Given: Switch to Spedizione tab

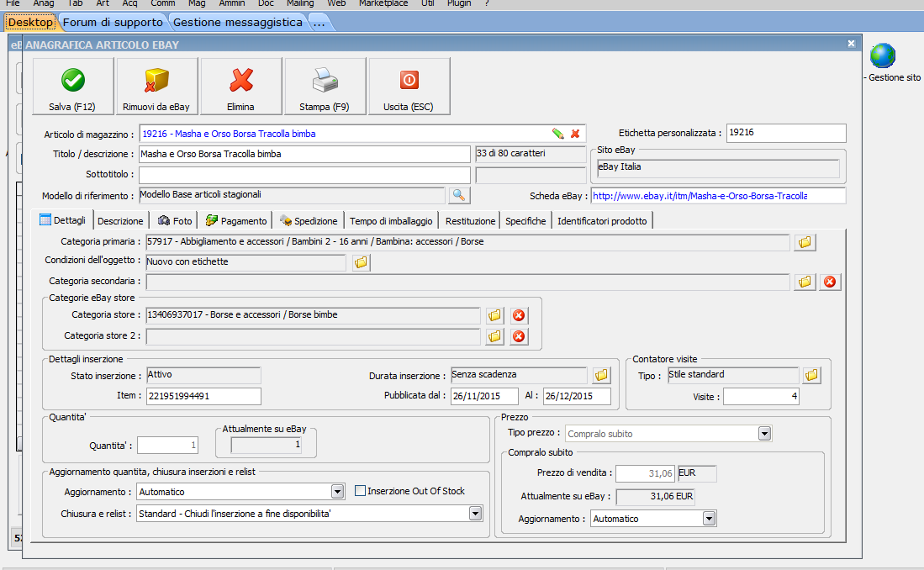Looking at the screenshot, I should click(309, 221).
